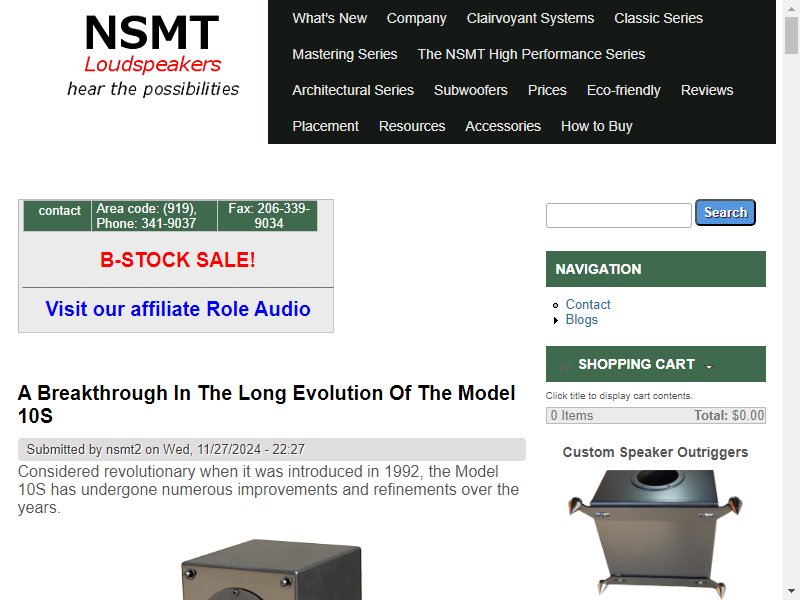
Task: Click the 'NAVIGATION' block heading
Action: pyautogui.click(x=598, y=269)
